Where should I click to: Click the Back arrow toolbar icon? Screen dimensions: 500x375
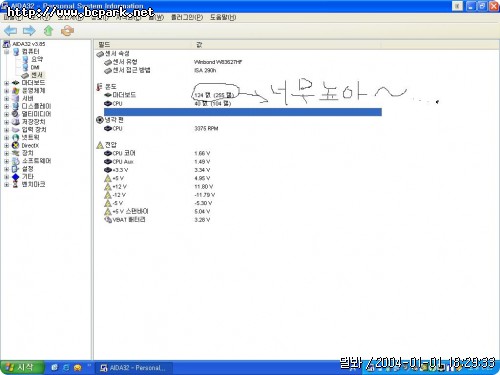(x=10, y=31)
